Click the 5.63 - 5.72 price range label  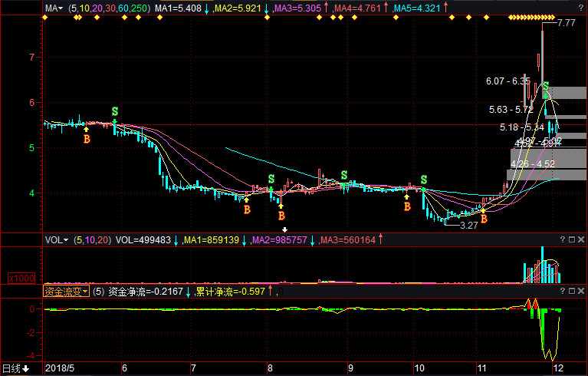tap(511, 110)
